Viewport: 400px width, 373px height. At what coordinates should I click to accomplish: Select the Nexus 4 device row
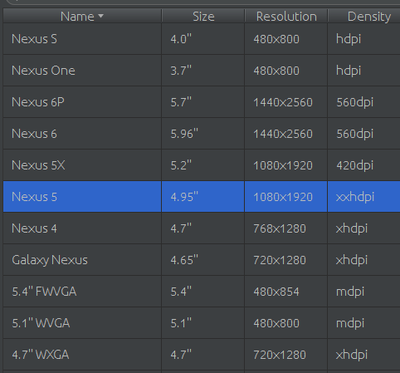pos(202,228)
